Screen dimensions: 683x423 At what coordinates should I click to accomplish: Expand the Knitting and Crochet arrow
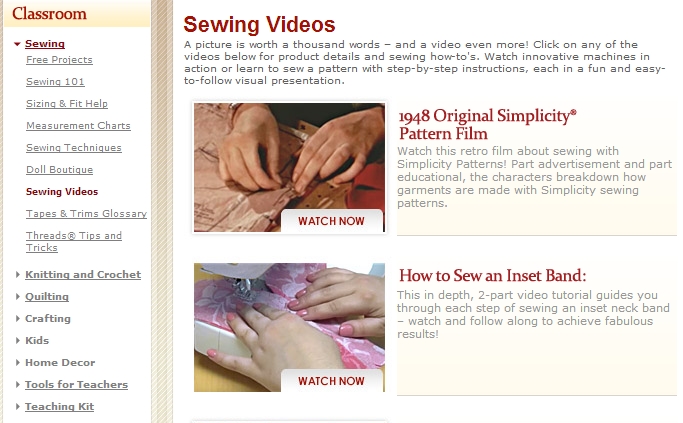[17, 274]
